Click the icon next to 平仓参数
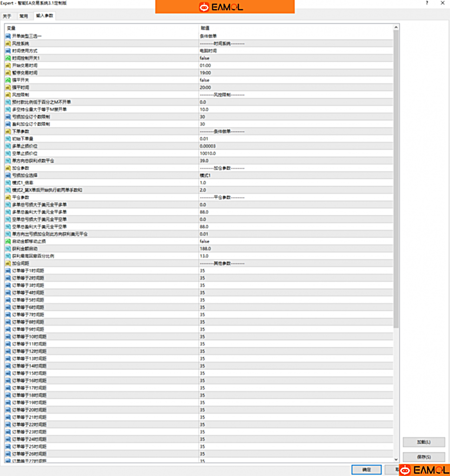 (x=8, y=197)
